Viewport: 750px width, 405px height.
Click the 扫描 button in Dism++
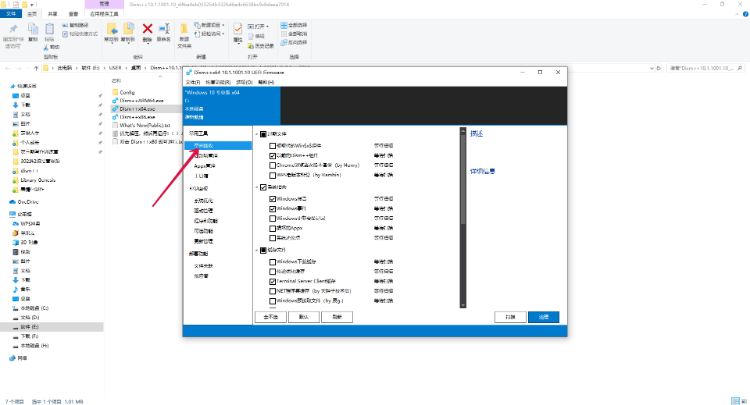pyautogui.click(x=510, y=317)
